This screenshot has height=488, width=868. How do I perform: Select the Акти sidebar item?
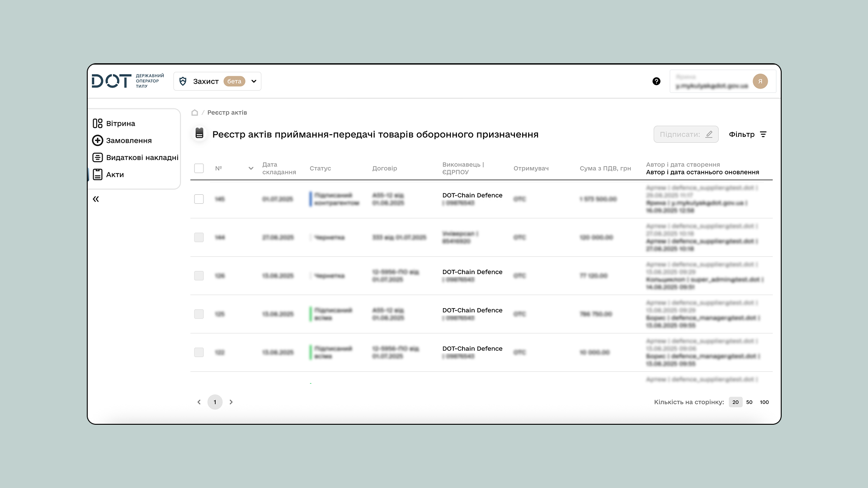[115, 174]
